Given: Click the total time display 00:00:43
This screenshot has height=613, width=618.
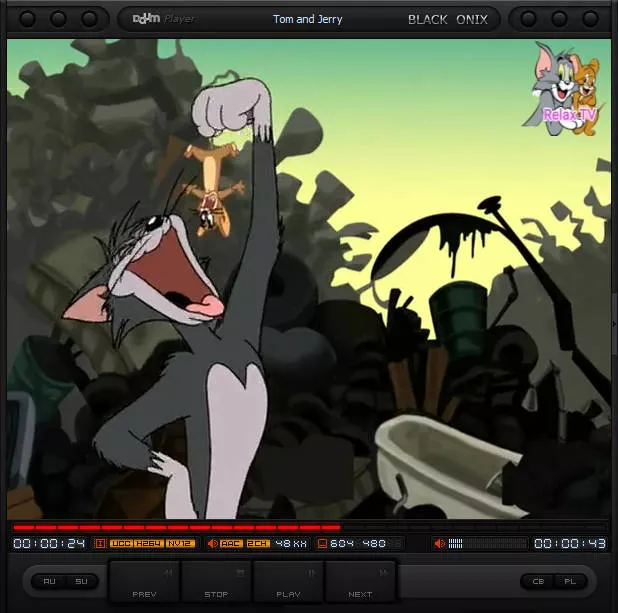Looking at the screenshot, I should point(570,544).
